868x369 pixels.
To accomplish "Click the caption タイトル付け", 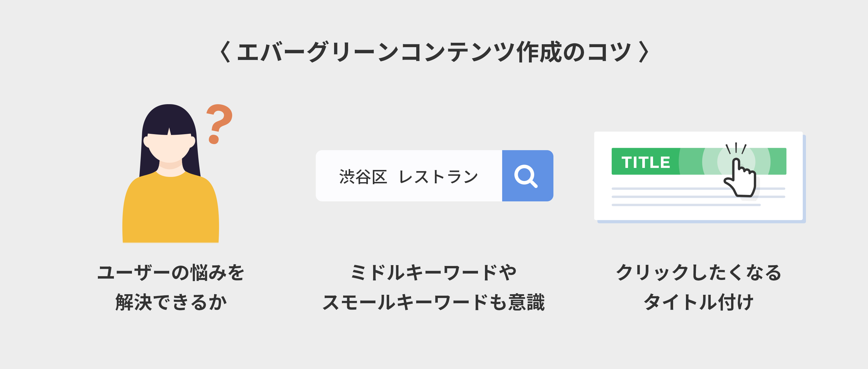I will point(699,302).
